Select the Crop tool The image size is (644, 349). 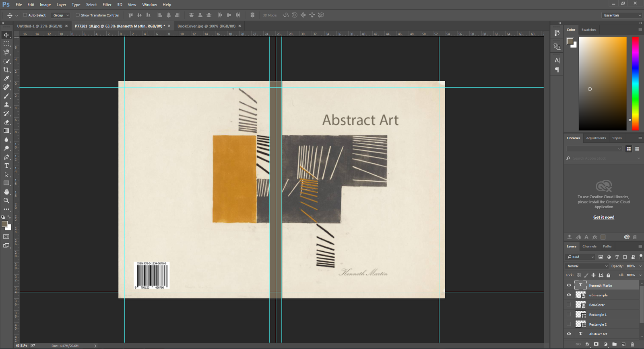point(6,70)
